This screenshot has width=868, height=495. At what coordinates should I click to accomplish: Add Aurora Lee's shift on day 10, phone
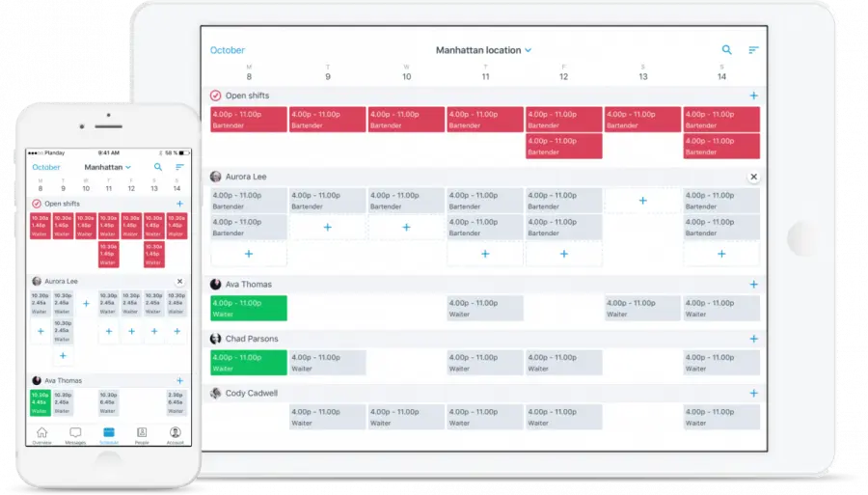click(86, 303)
